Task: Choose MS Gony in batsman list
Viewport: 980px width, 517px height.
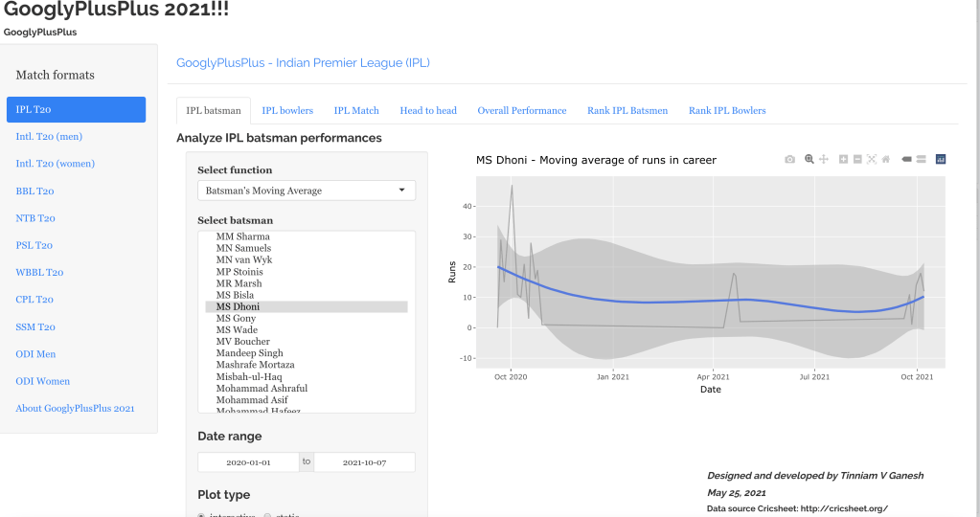Action: pos(237,319)
